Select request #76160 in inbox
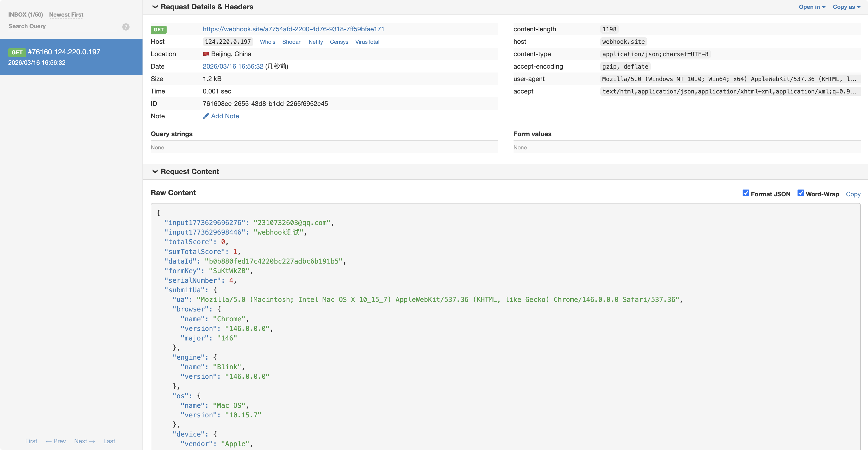 [71, 57]
